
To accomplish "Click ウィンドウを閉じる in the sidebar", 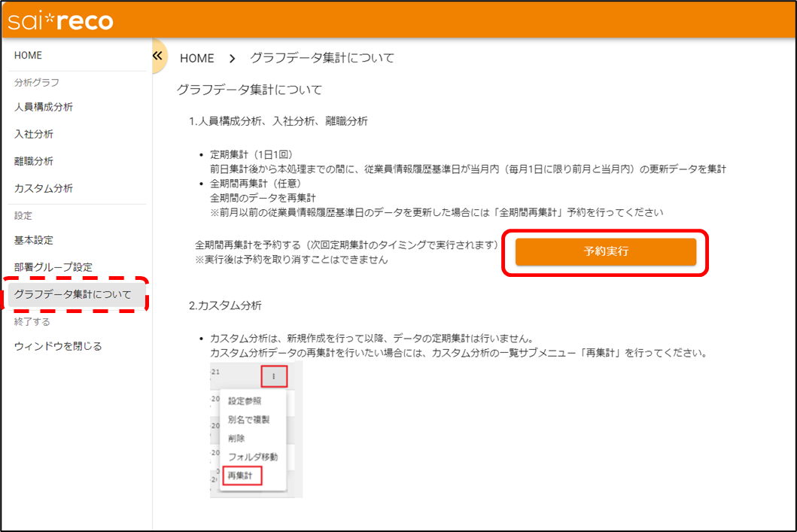I will [x=58, y=347].
